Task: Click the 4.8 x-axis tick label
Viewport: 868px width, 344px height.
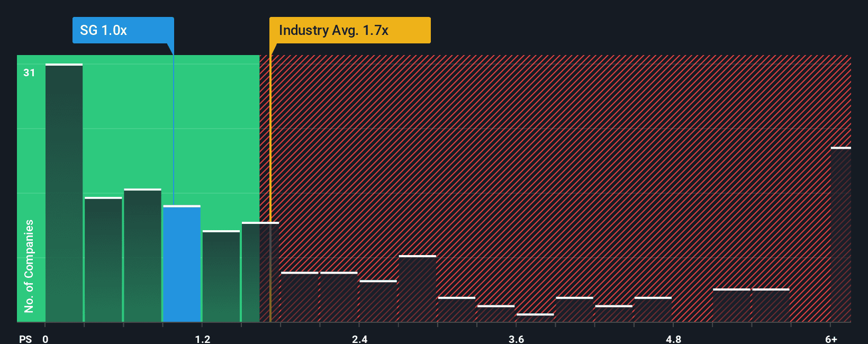Action: (x=673, y=339)
